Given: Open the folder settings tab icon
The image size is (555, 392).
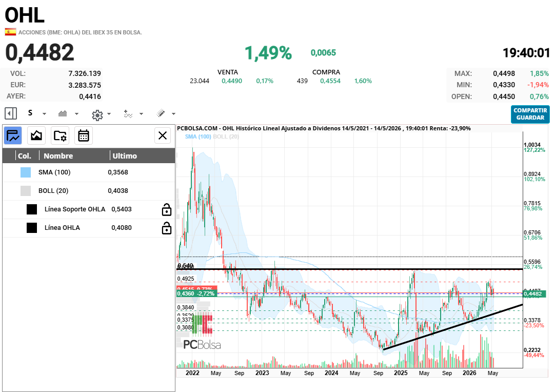Looking at the screenshot, I should [x=60, y=135].
